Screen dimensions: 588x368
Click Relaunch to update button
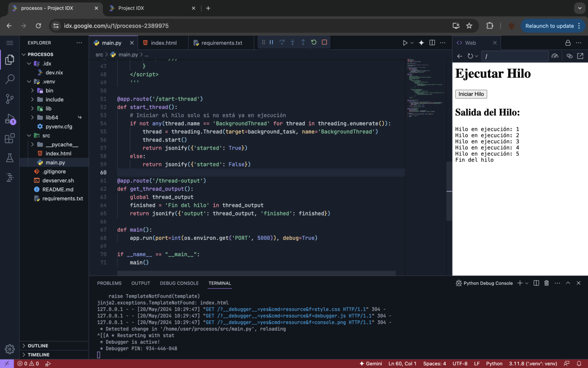point(549,26)
